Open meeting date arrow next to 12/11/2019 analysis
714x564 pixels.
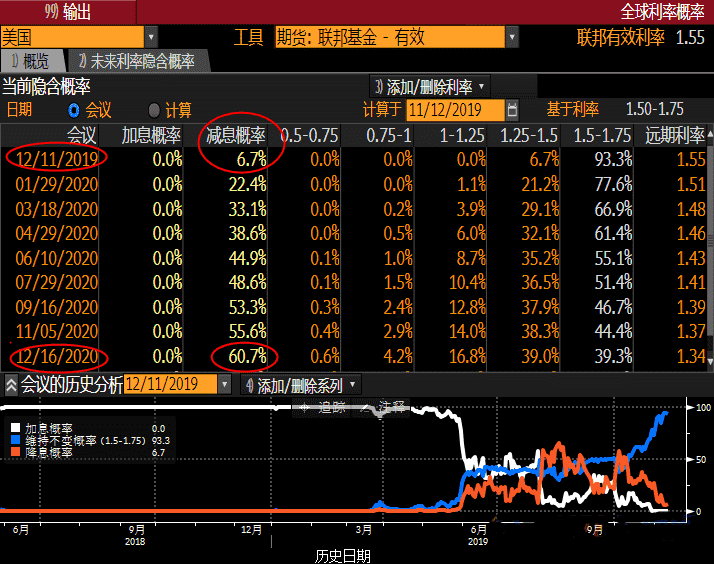click(x=226, y=385)
